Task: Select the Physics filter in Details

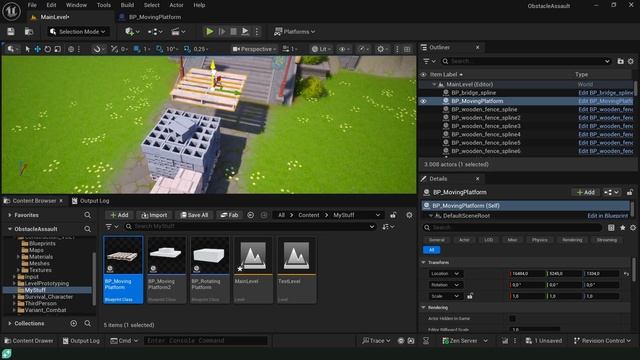Action: (540, 240)
